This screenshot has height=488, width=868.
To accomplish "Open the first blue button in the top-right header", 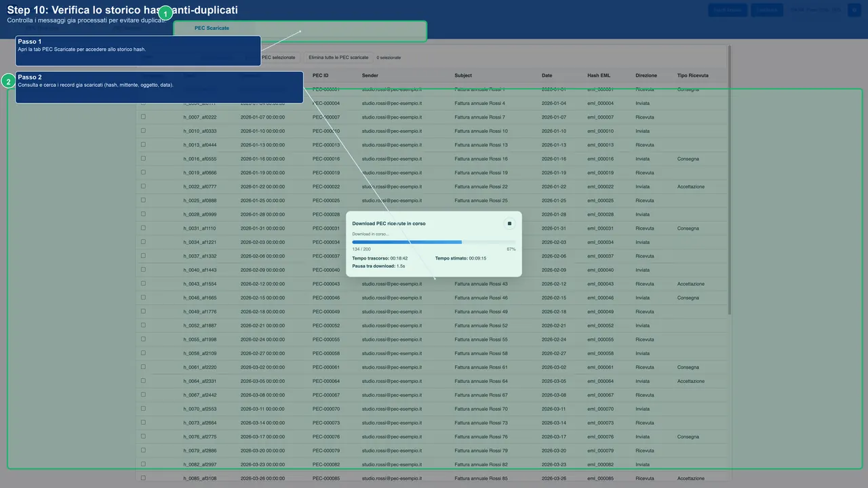I will (x=728, y=10).
